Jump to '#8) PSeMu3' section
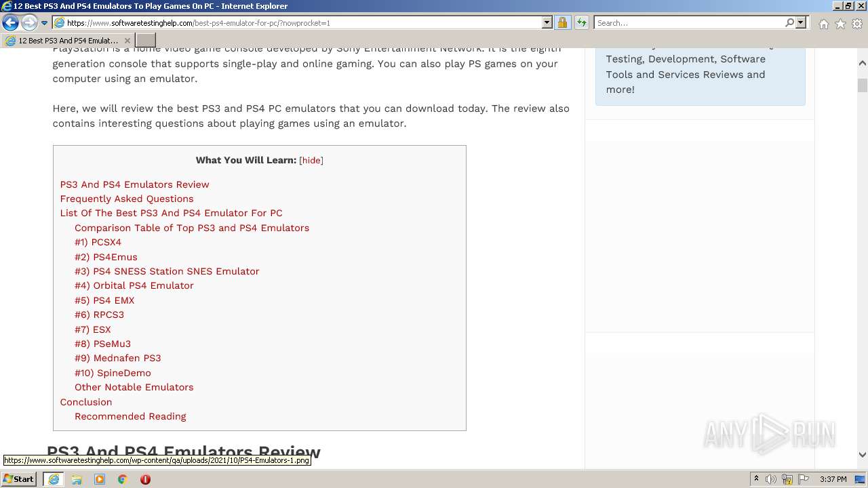 click(x=102, y=344)
